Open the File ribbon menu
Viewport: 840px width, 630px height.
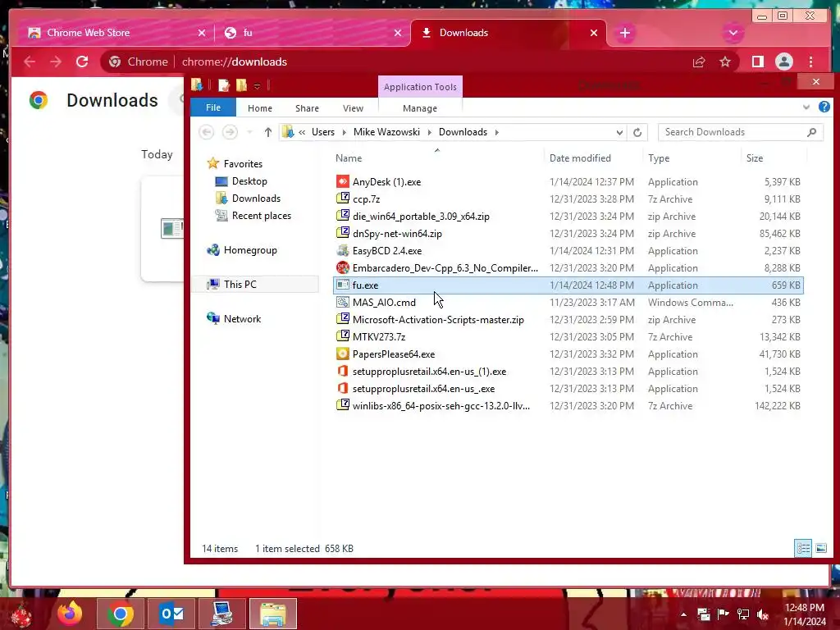click(213, 107)
